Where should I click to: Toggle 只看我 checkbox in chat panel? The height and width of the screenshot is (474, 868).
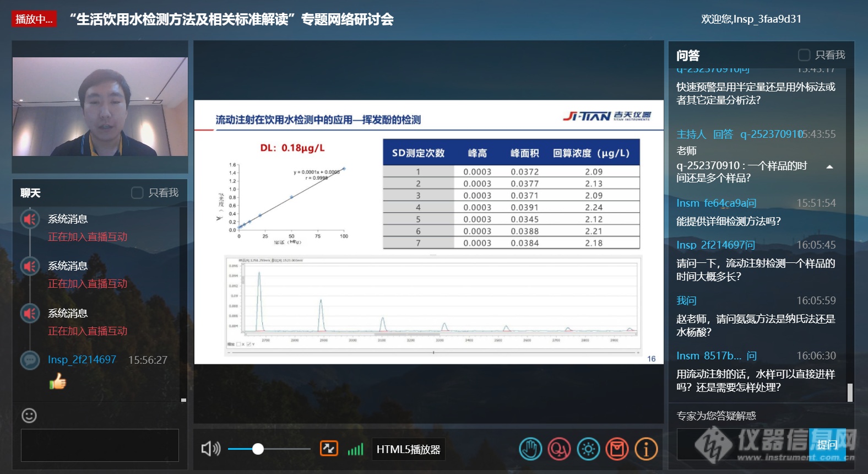tap(137, 192)
